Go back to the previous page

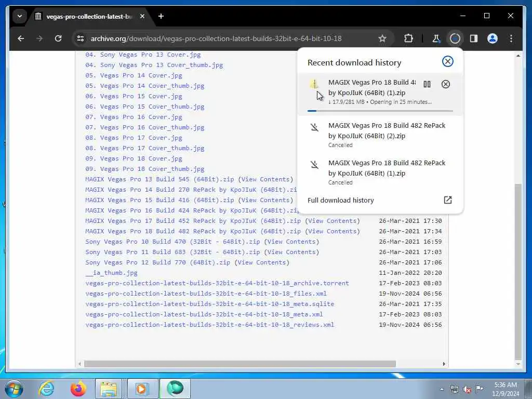point(21,38)
